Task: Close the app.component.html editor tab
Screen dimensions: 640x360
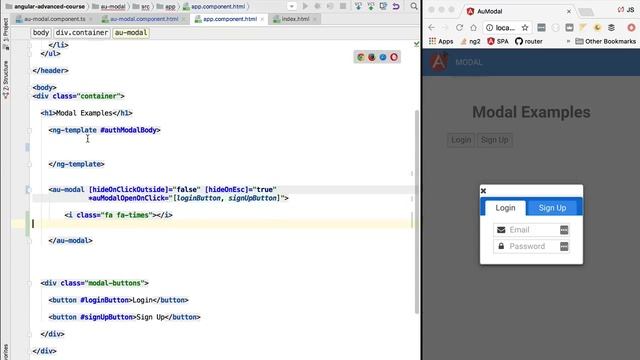Action: (262, 19)
